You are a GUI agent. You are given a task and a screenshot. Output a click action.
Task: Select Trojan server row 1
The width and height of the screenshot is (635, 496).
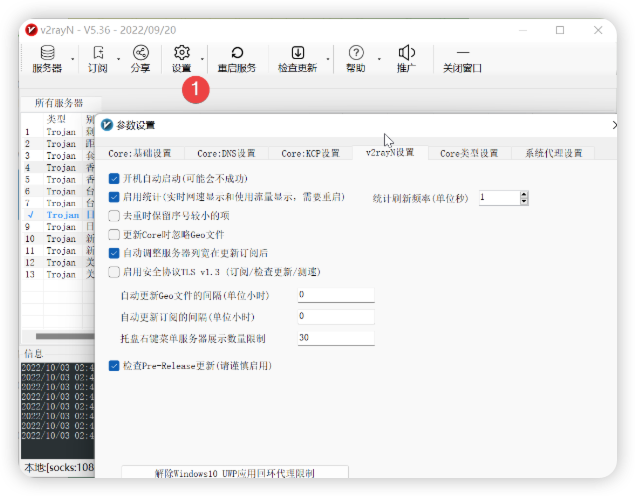[58, 132]
